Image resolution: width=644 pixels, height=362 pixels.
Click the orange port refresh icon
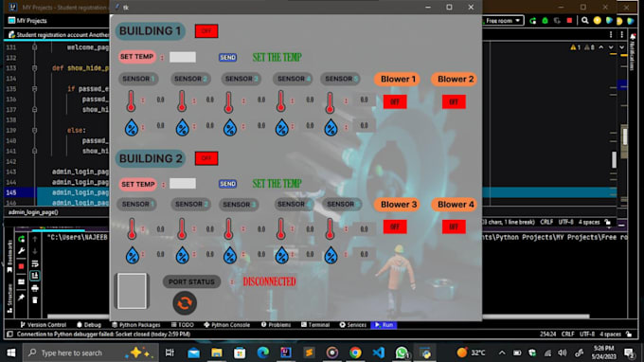(185, 303)
